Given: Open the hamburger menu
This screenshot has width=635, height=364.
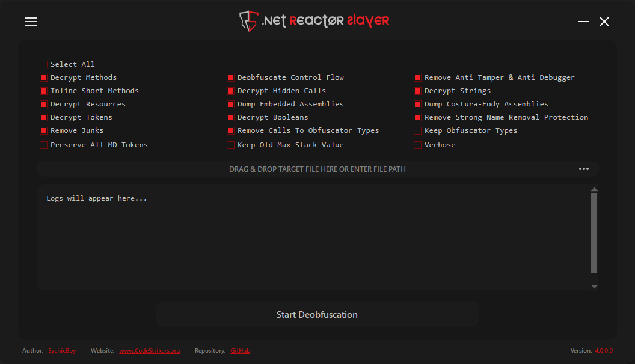Looking at the screenshot, I should 31,22.
